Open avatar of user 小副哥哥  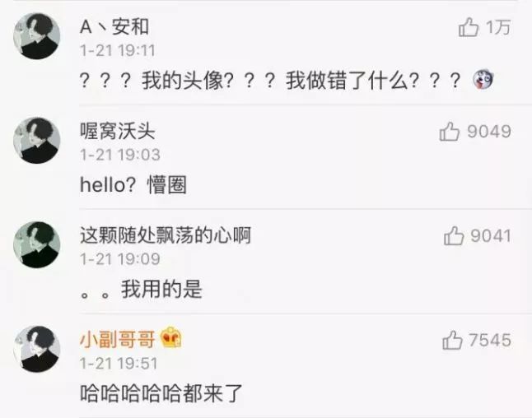(x=36, y=349)
